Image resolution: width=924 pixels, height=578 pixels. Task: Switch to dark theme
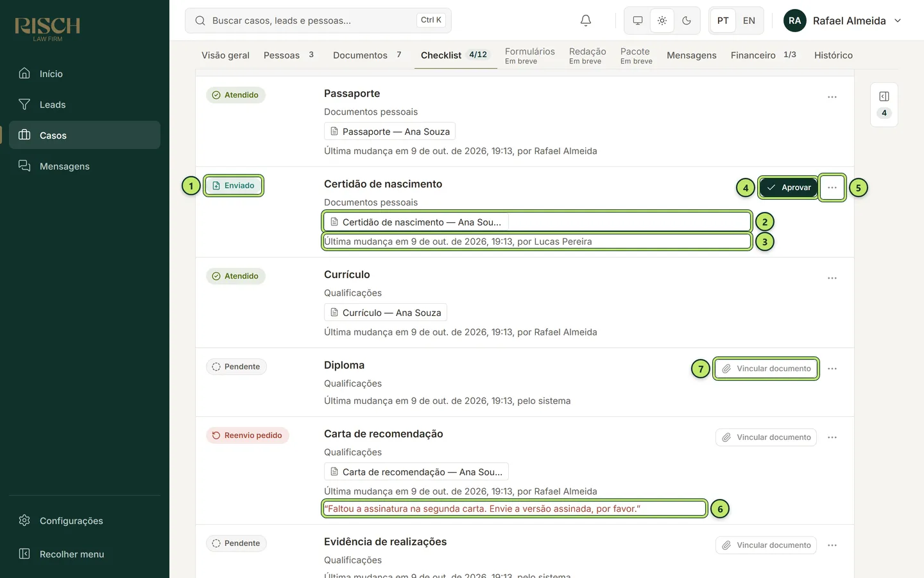click(687, 21)
